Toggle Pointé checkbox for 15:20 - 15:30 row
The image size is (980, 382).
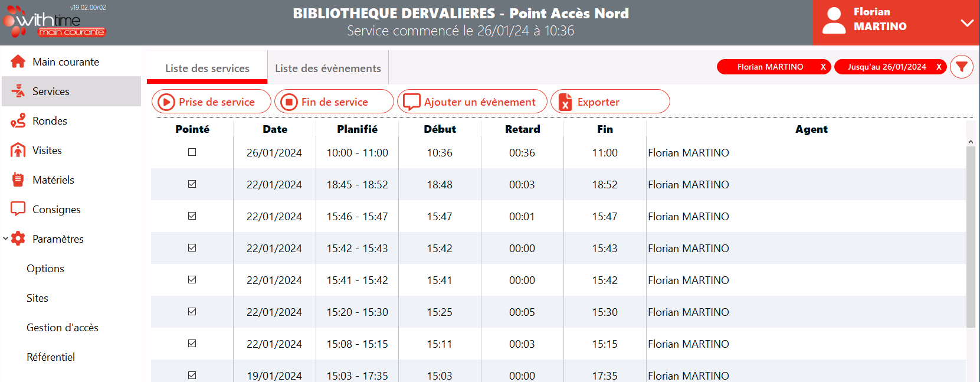click(192, 312)
